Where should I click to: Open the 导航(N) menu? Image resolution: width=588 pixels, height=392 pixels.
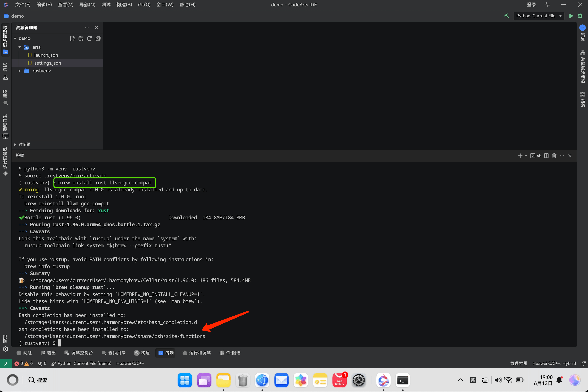click(87, 5)
